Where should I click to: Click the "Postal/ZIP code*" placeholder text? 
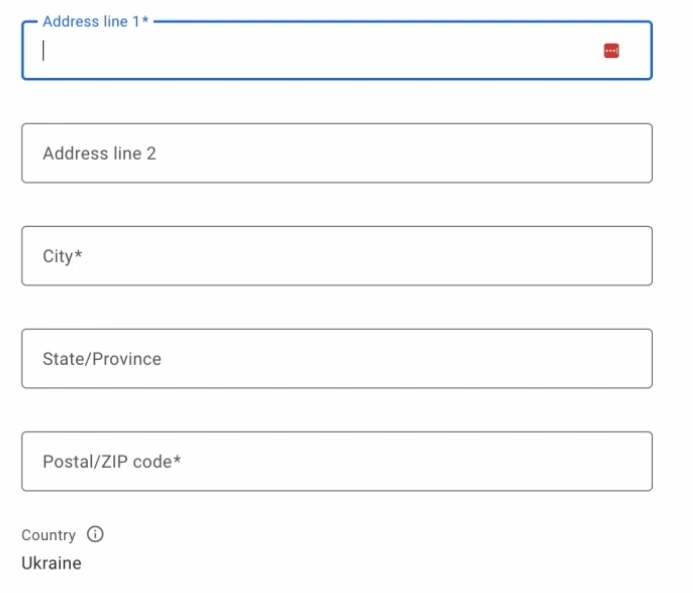coord(111,462)
